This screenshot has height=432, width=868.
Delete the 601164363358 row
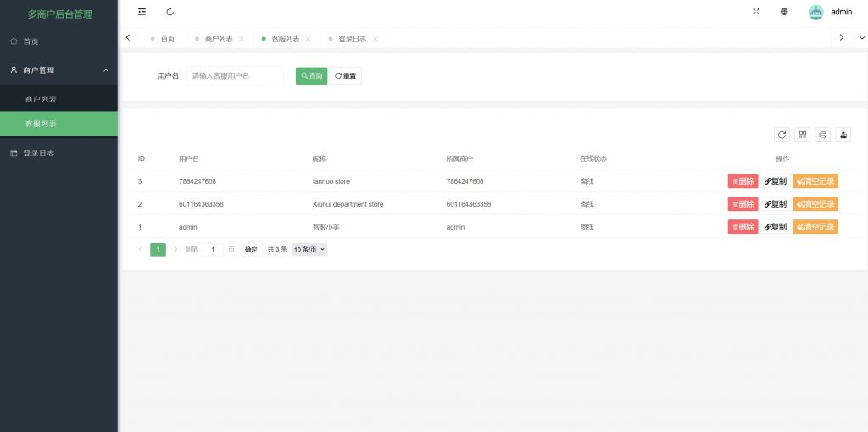pos(743,204)
